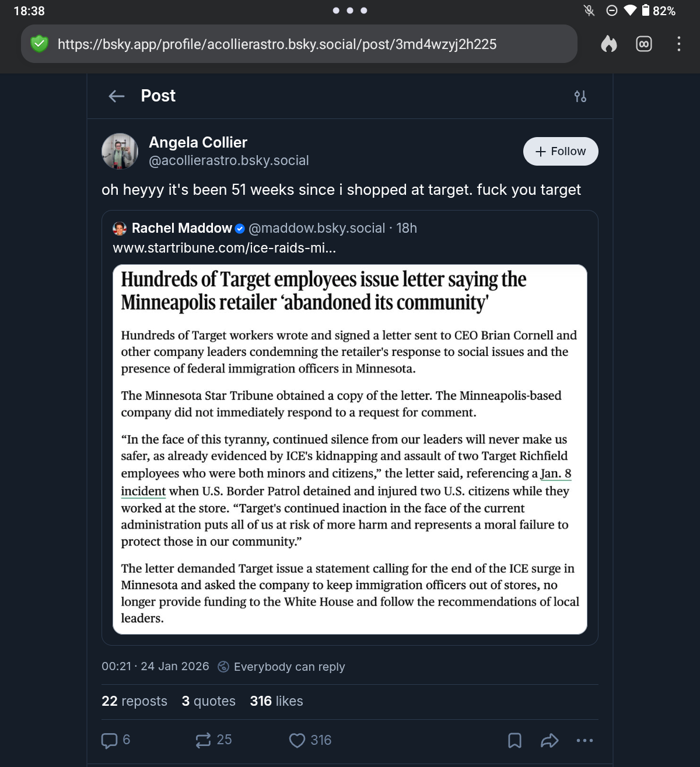The height and width of the screenshot is (767, 700).
Task: Reply using the comment bubble icon
Action: point(110,740)
